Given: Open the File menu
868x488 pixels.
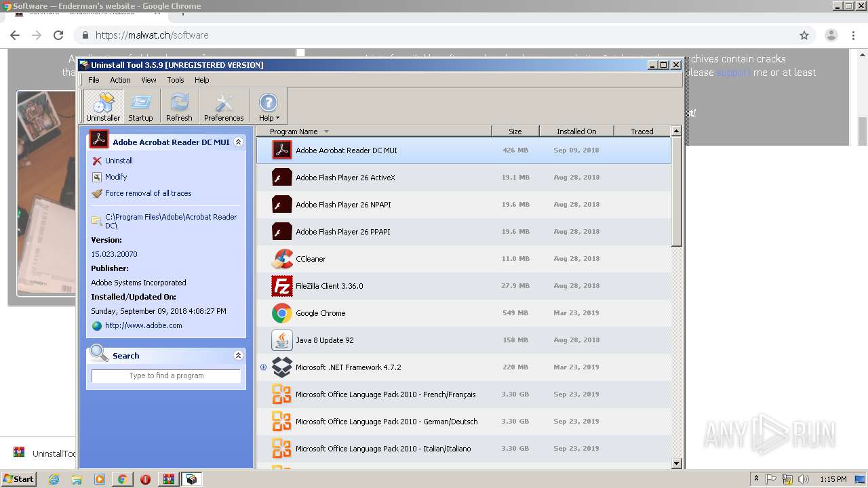Looking at the screenshot, I should click(x=94, y=80).
